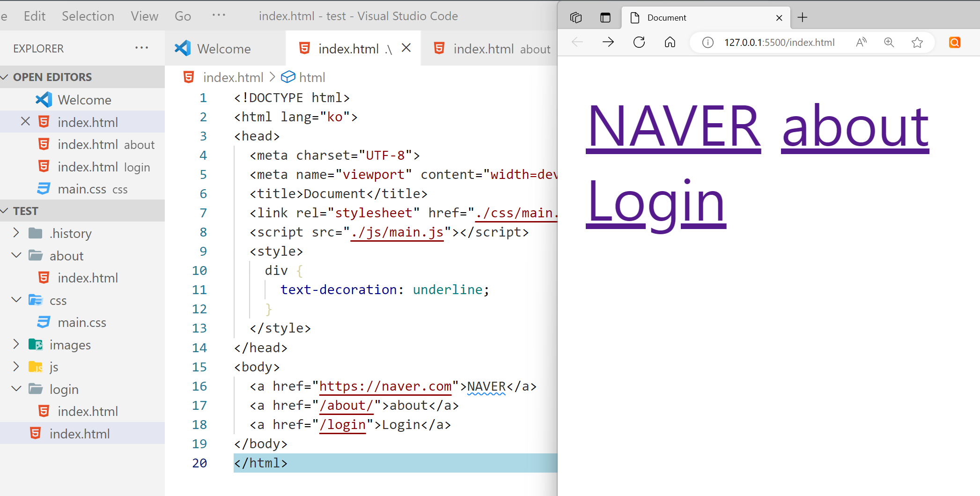Click the HTML5 icon in the breadcrumb

pos(189,77)
